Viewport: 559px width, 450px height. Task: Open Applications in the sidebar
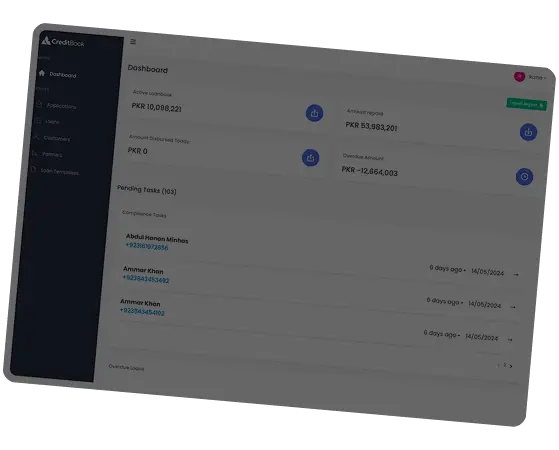click(57, 106)
